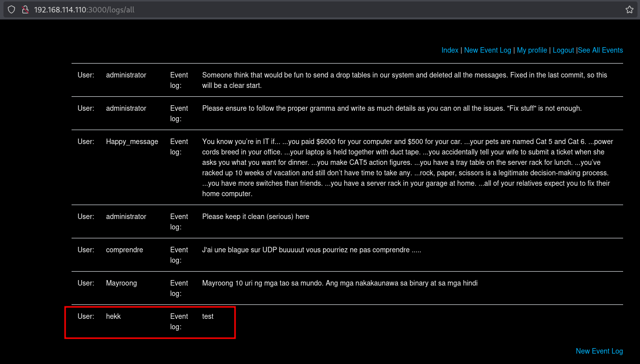This screenshot has width=640, height=364.
Task: Click the 'Mayroong 10 uri' log message
Action: pyautogui.click(x=339, y=283)
